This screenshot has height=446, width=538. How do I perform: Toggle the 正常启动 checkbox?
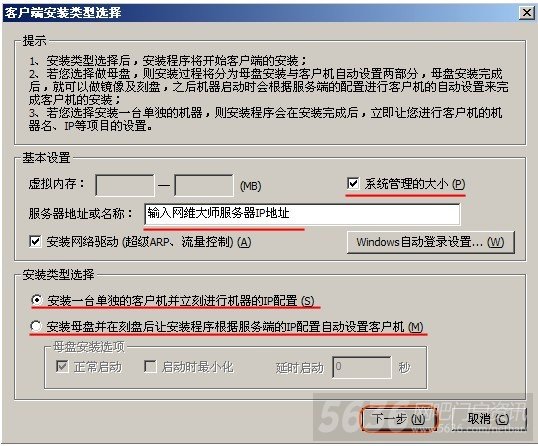[62, 366]
